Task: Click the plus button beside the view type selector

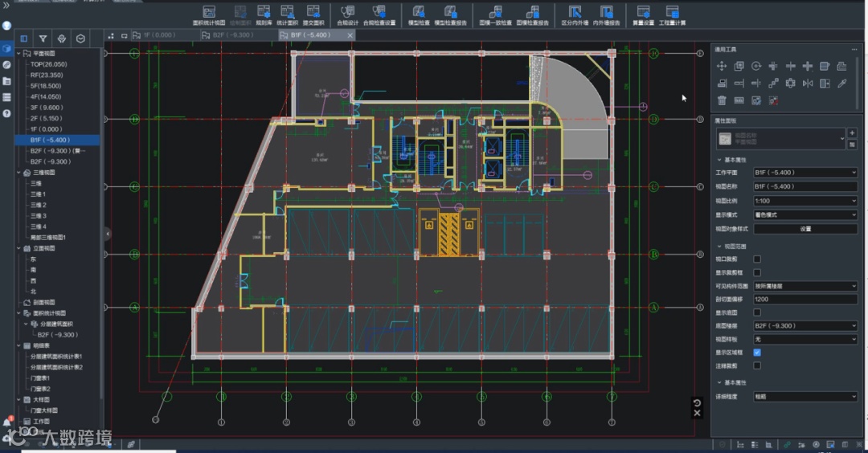Action: (x=852, y=133)
